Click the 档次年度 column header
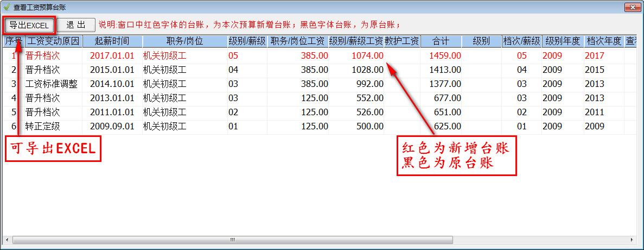This screenshot has height=250, width=644. (603, 41)
